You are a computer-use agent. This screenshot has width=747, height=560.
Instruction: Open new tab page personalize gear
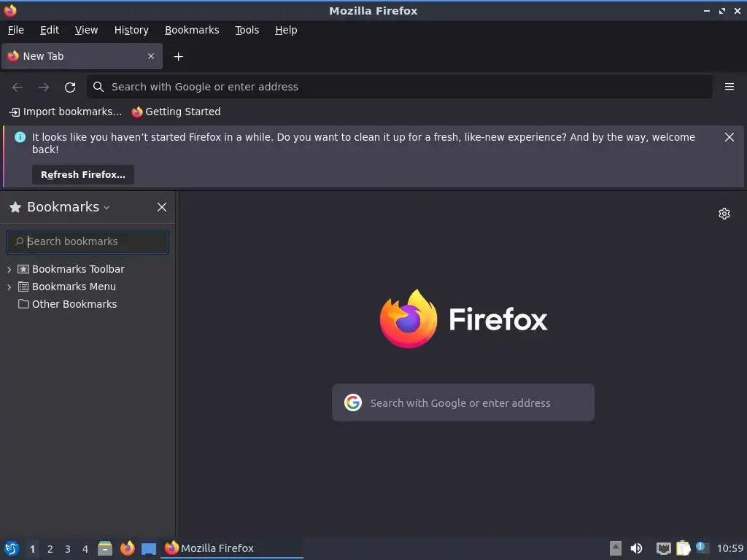click(x=724, y=214)
